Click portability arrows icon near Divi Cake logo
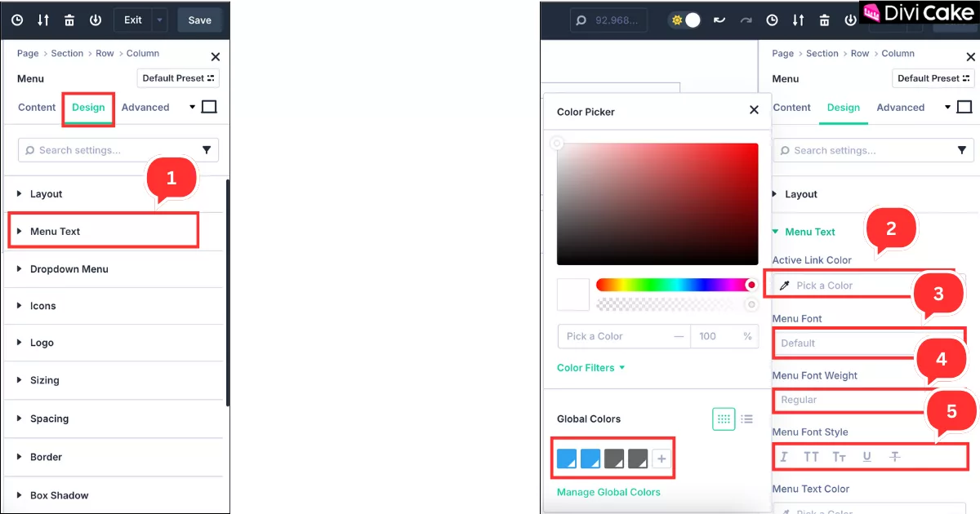 (x=799, y=20)
